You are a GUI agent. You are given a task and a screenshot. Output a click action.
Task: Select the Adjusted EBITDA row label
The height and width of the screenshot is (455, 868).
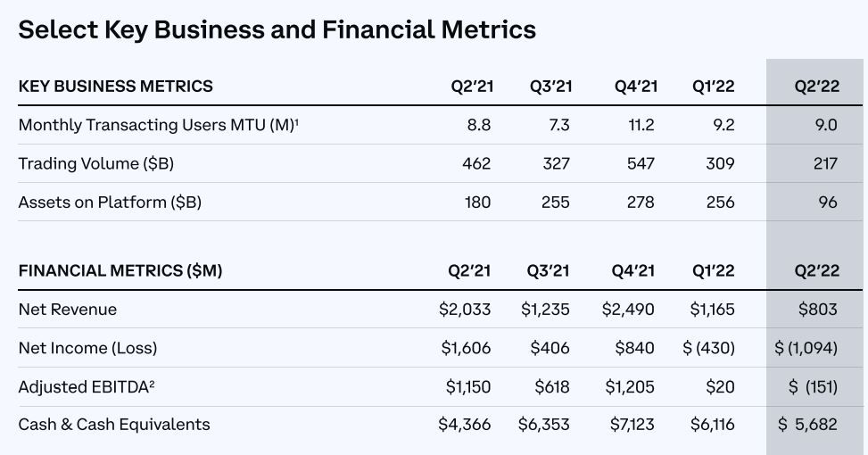pos(87,386)
